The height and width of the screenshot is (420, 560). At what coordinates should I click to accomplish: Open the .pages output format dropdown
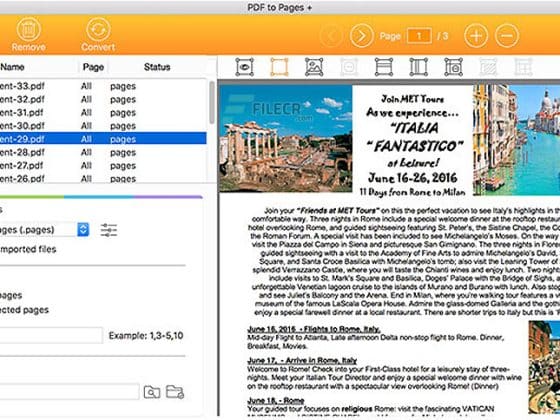(83, 229)
